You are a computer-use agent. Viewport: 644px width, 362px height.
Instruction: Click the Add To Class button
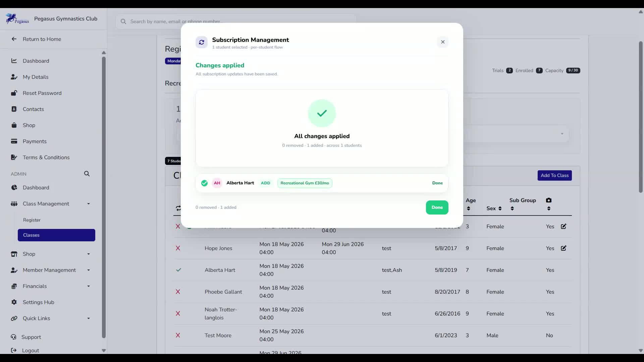555,175
